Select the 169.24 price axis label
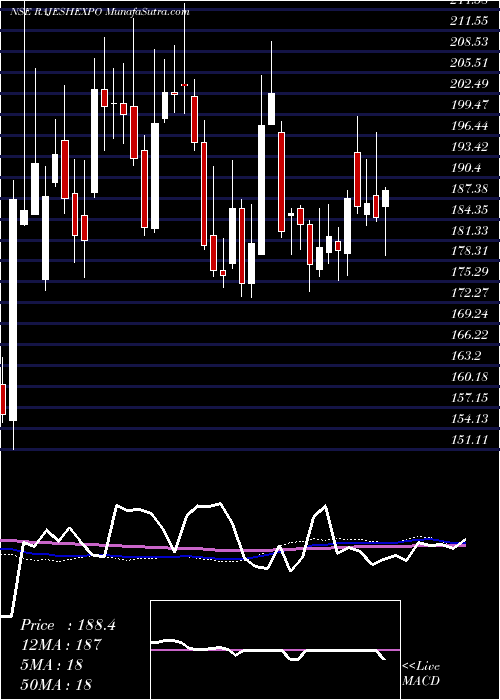Viewport: 500px width, 700px height. pyautogui.click(x=468, y=314)
